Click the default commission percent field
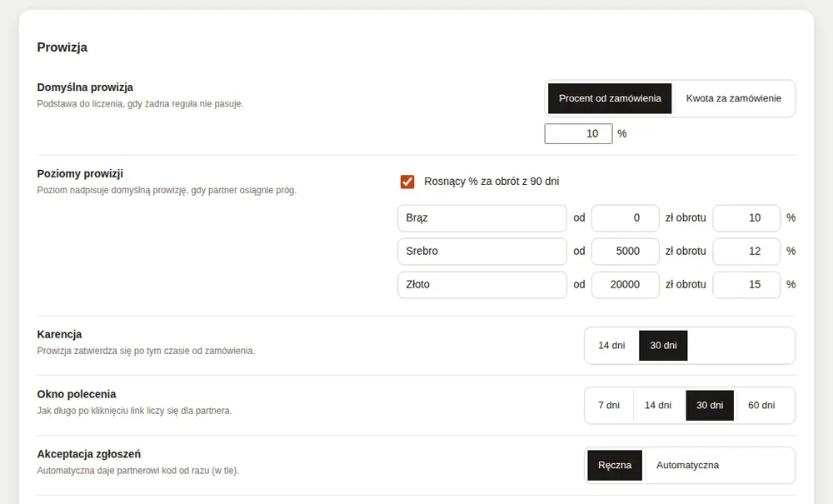Image resolution: width=833 pixels, height=504 pixels. click(x=579, y=134)
